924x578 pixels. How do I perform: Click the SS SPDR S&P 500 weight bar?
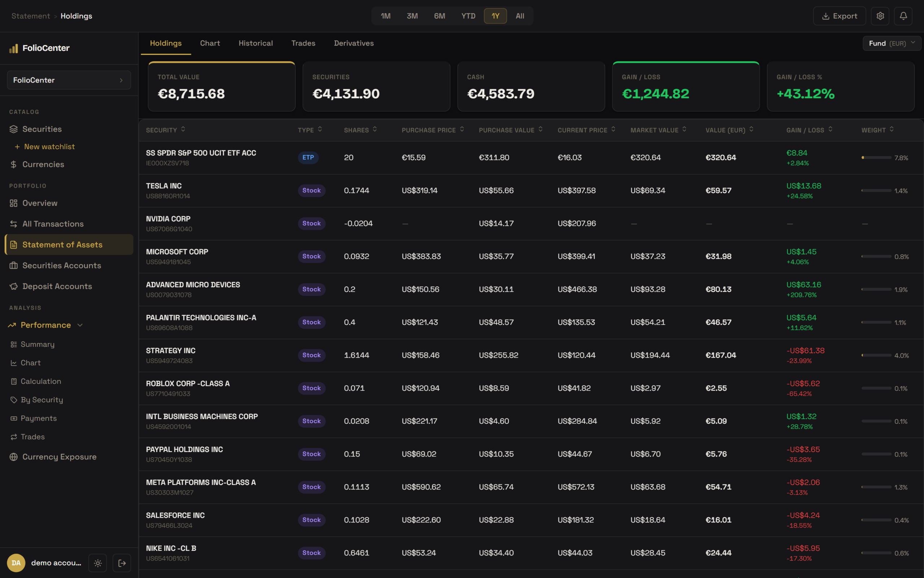[876, 158]
